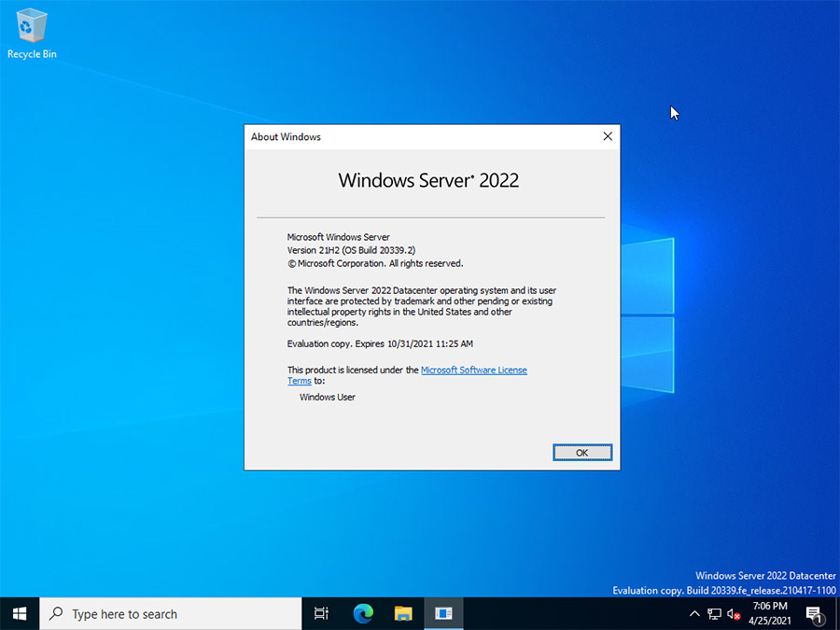Image resolution: width=840 pixels, height=630 pixels.
Task: Close the About Windows dialog
Action: (608, 136)
